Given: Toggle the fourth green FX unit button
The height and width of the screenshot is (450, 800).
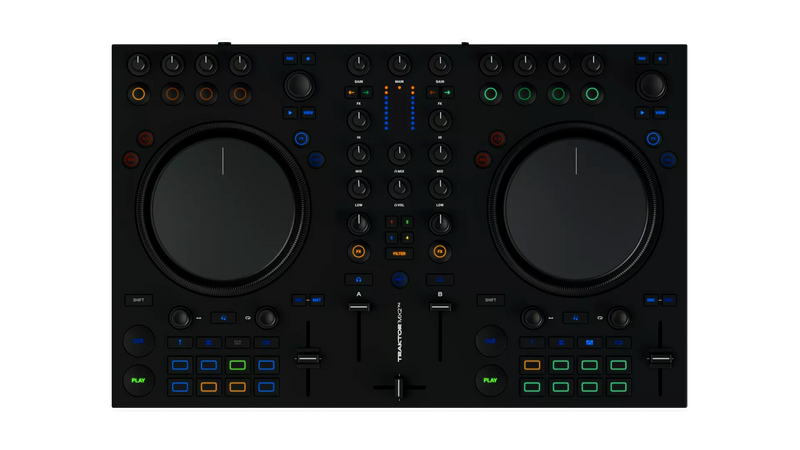Looking at the screenshot, I should coord(592,94).
